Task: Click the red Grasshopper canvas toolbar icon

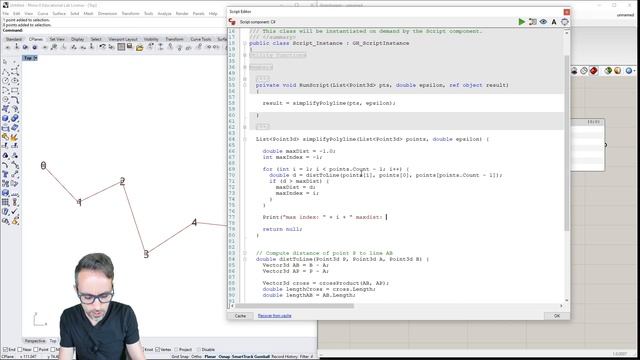Action: [593, 71]
